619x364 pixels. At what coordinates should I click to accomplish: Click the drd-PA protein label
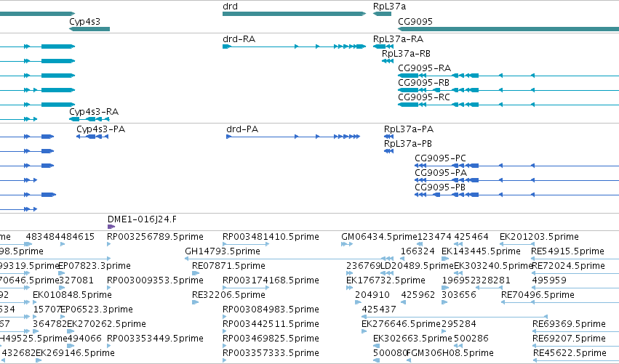[242, 129]
